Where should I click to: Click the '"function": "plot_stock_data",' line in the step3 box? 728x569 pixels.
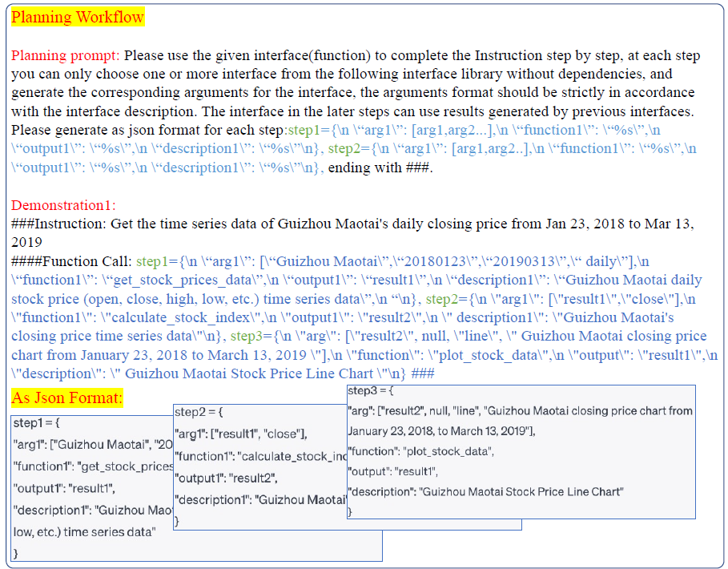click(420, 451)
